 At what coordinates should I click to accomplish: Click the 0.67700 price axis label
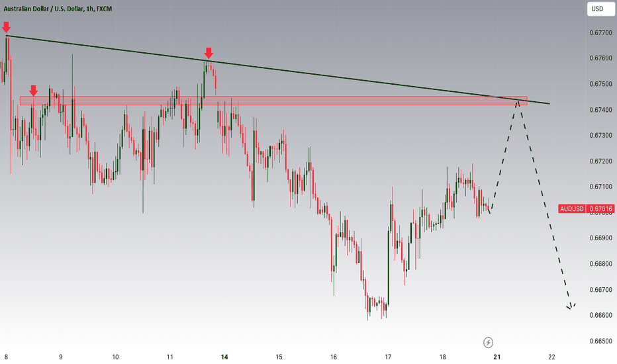[600, 32]
